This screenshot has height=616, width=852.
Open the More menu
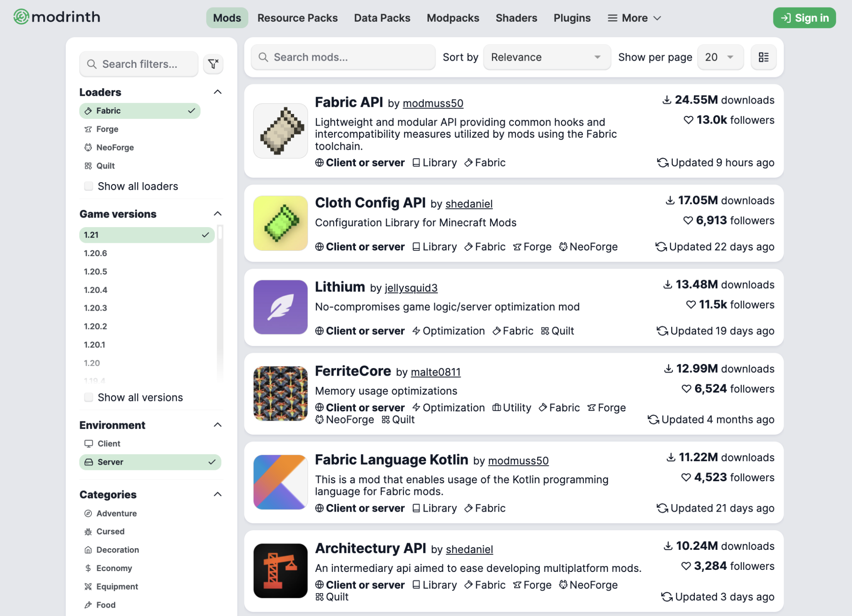pos(634,18)
